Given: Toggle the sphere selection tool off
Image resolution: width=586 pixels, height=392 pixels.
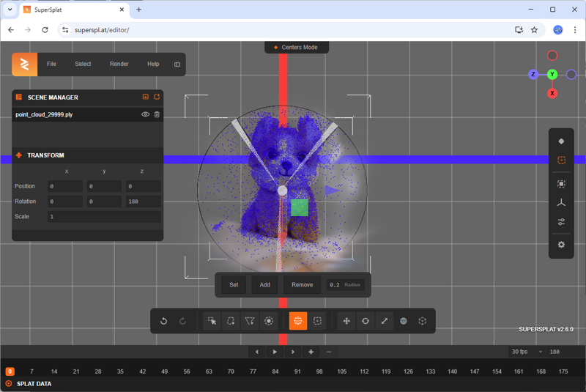Looking at the screenshot, I should [x=298, y=321].
